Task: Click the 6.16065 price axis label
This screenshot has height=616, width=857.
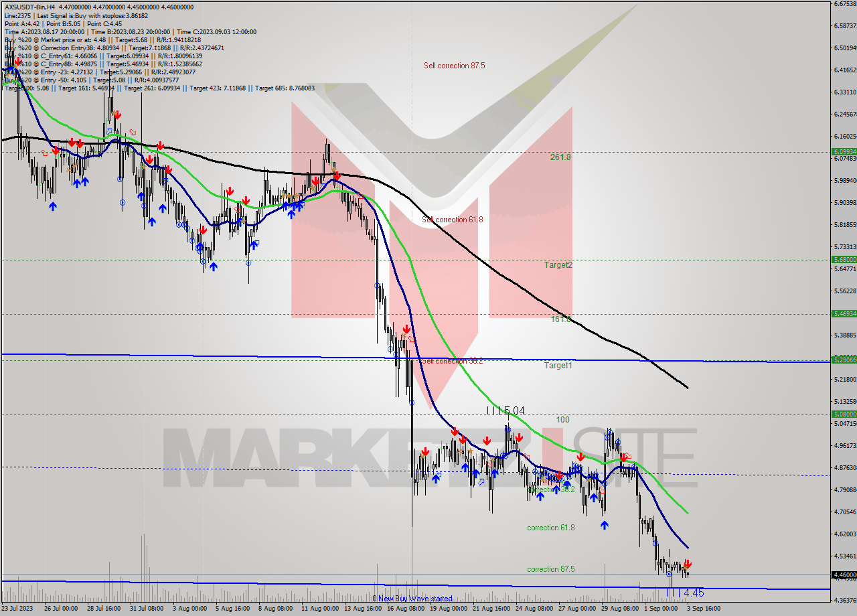Action: (845, 136)
